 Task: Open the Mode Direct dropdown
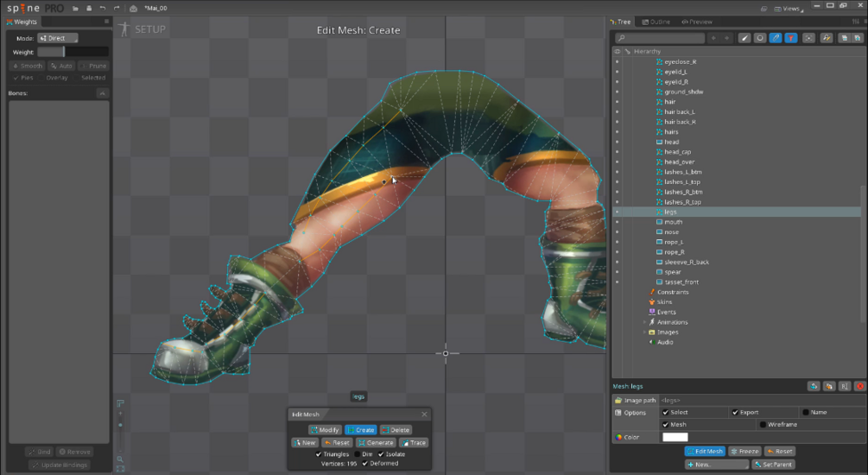58,38
